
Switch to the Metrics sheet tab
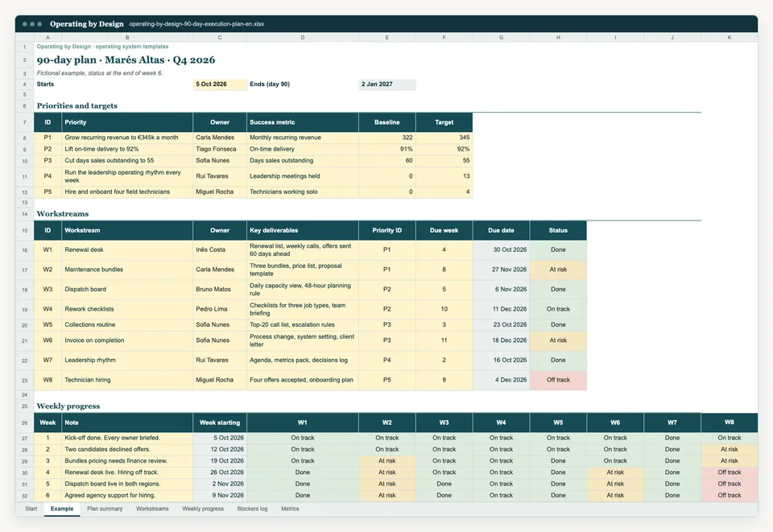point(290,509)
